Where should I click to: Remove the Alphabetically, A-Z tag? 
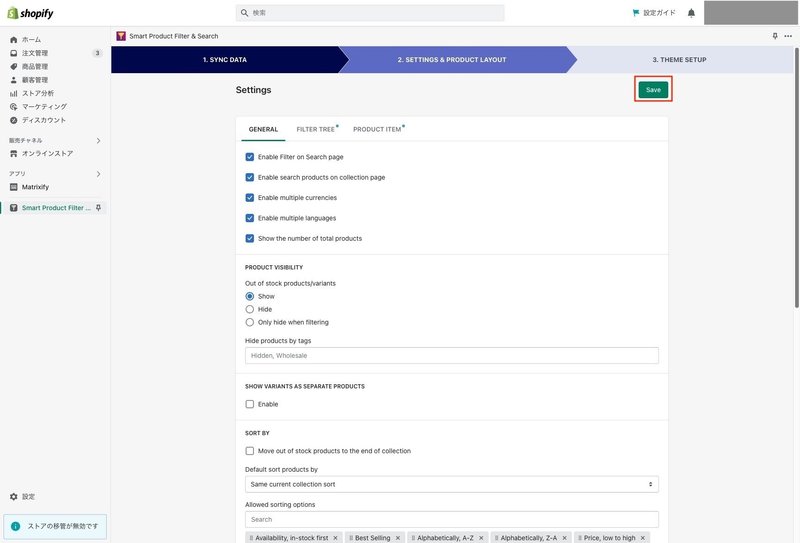tap(481, 538)
